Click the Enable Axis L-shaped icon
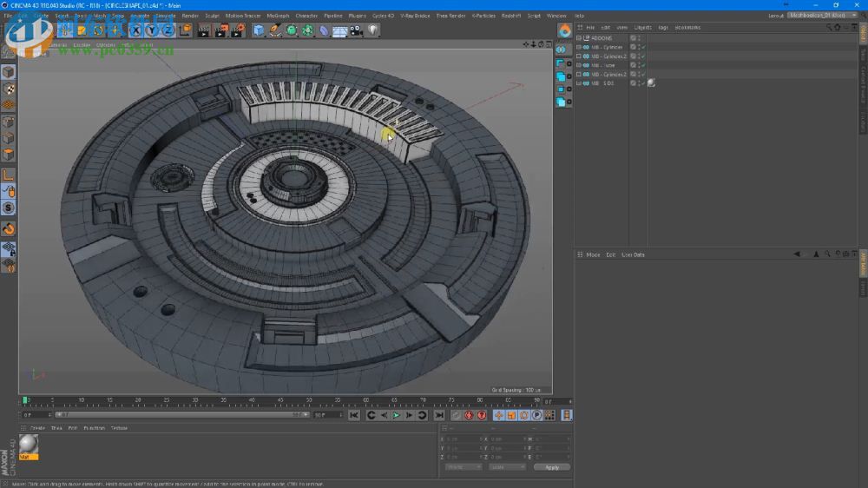The height and width of the screenshot is (488, 868). point(9,175)
